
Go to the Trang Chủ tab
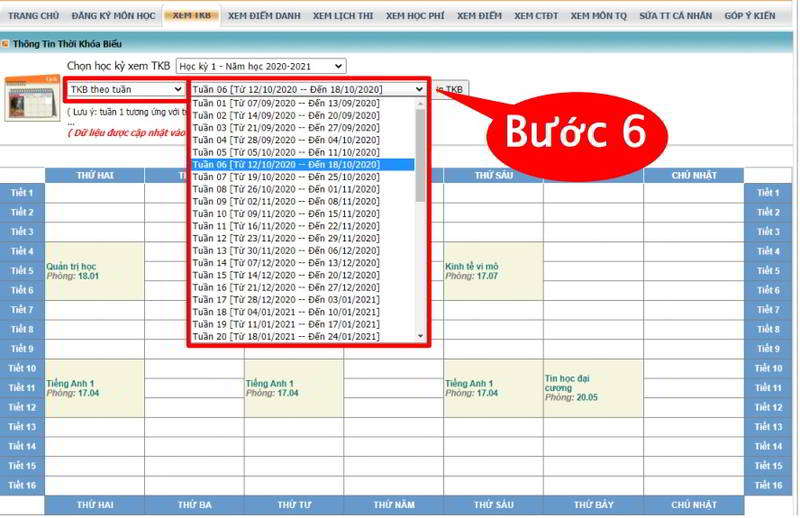pos(35,16)
